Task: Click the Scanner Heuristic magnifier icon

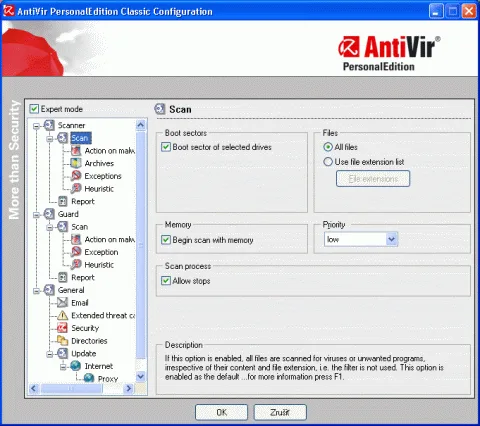Action: click(76, 188)
